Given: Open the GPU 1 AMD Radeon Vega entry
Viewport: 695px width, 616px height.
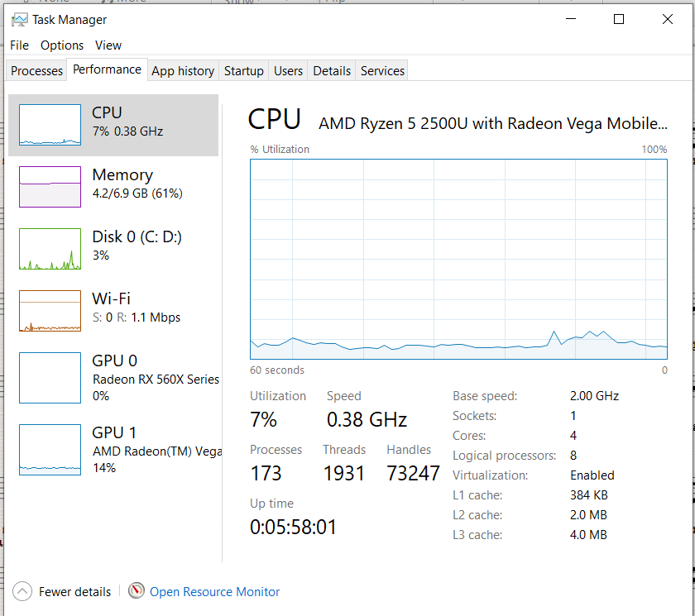Looking at the screenshot, I should [x=114, y=450].
